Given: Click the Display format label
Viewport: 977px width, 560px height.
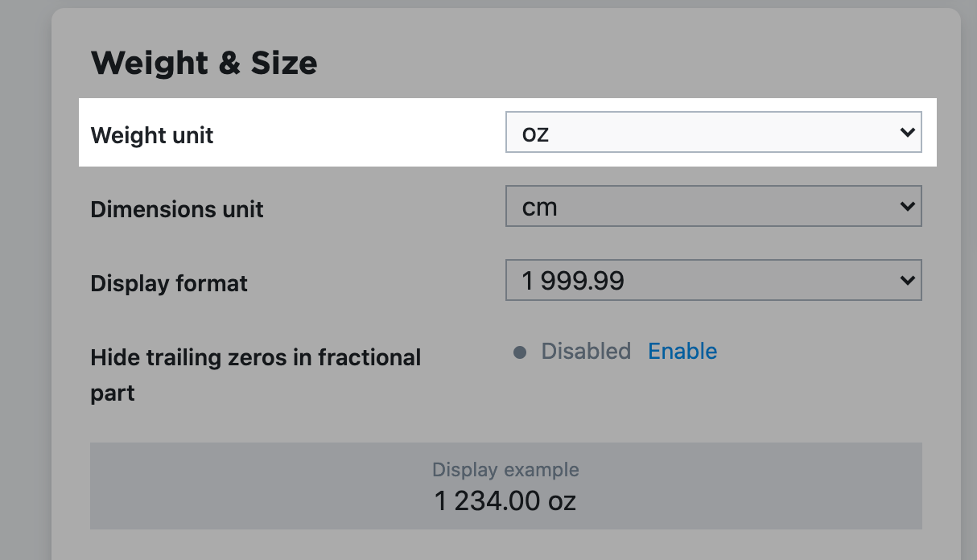Looking at the screenshot, I should [x=169, y=283].
